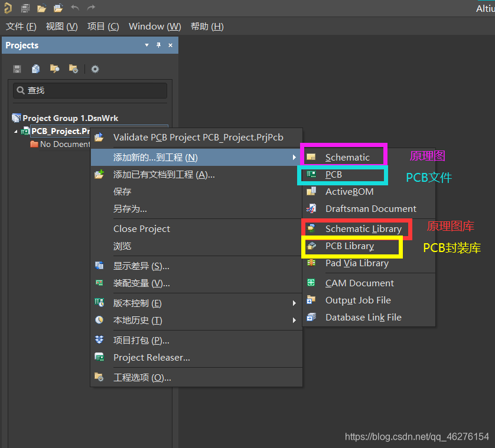Viewport: 495px width, 448px height.
Task: Click the CAM Document icon
Action: (x=311, y=282)
